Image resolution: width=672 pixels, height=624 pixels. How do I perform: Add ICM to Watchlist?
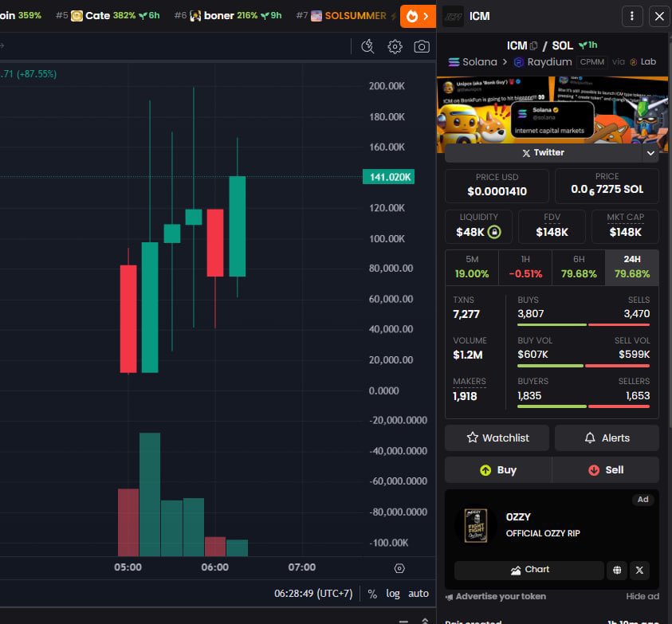497,438
